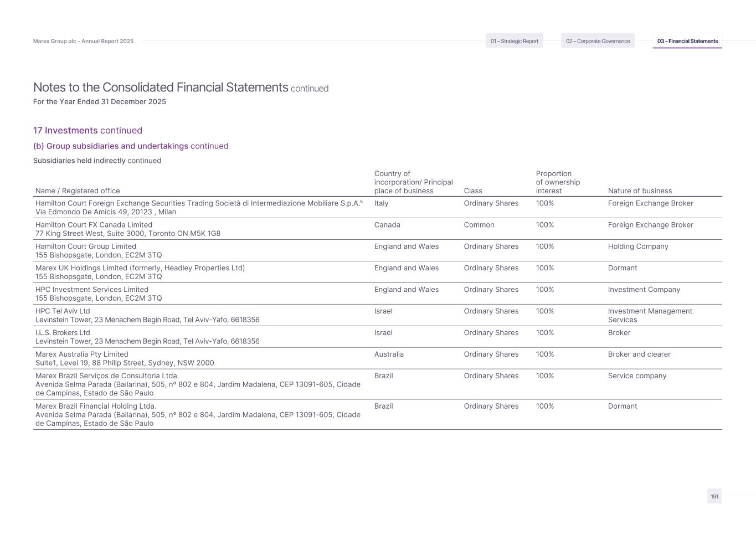Click 'Investment Management Services' nature cell
The height and width of the screenshot is (535, 756).
tap(650, 316)
